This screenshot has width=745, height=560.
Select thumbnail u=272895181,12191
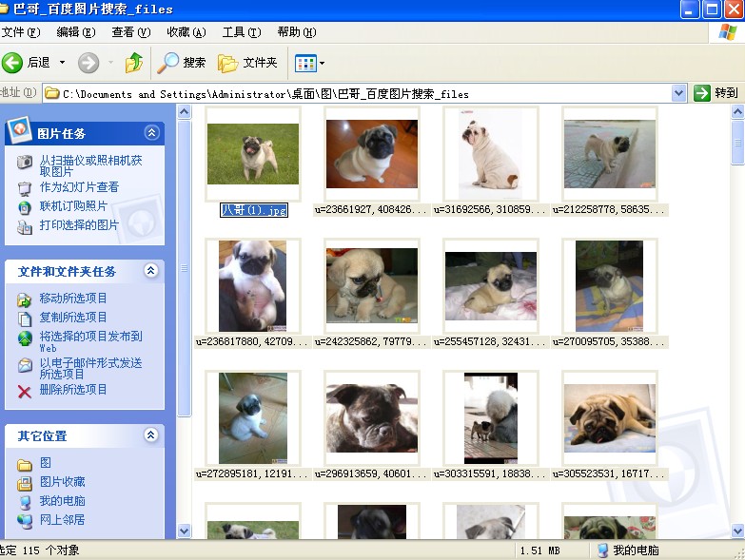click(253, 418)
